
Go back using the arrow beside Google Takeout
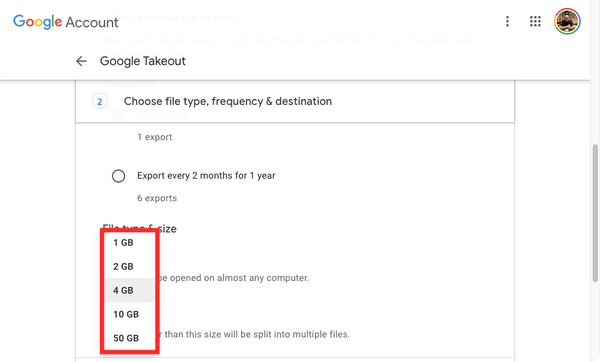click(81, 61)
